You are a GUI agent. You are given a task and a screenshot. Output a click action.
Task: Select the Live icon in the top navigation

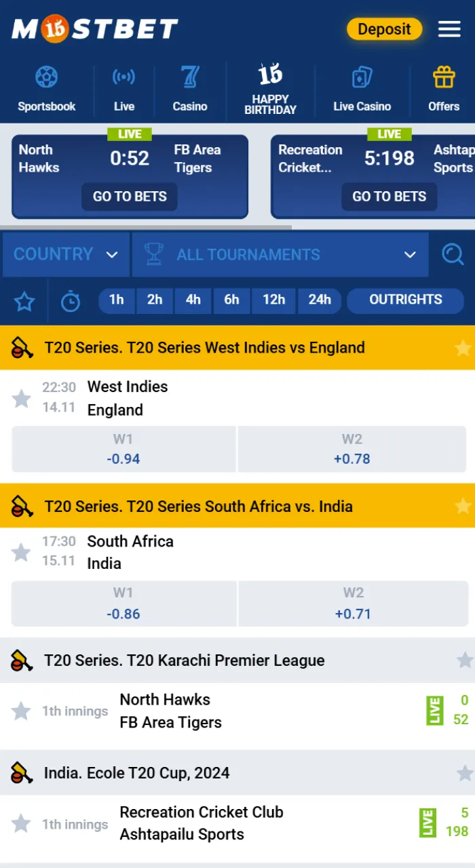point(124,87)
